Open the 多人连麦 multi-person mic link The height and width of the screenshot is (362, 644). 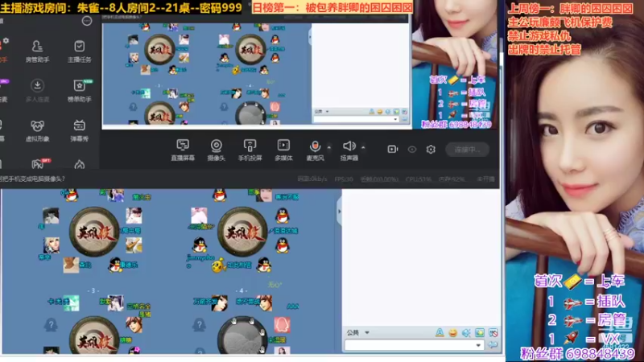pyautogui.click(x=37, y=91)
